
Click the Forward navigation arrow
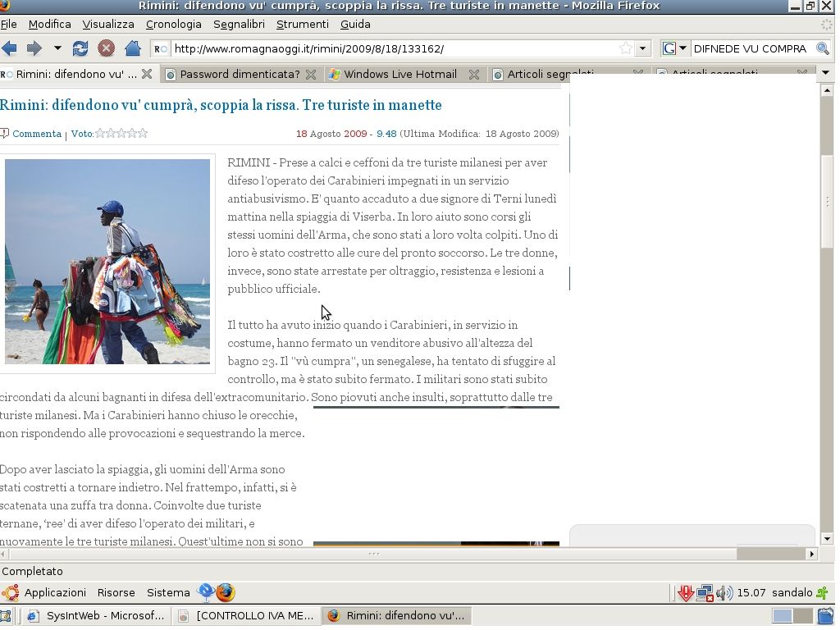tap(34, 48)
